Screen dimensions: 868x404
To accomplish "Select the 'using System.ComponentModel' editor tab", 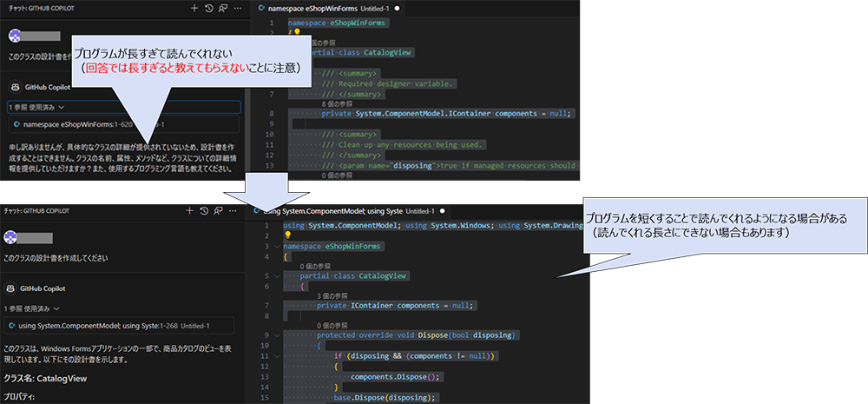I will (x=349, y=211).
